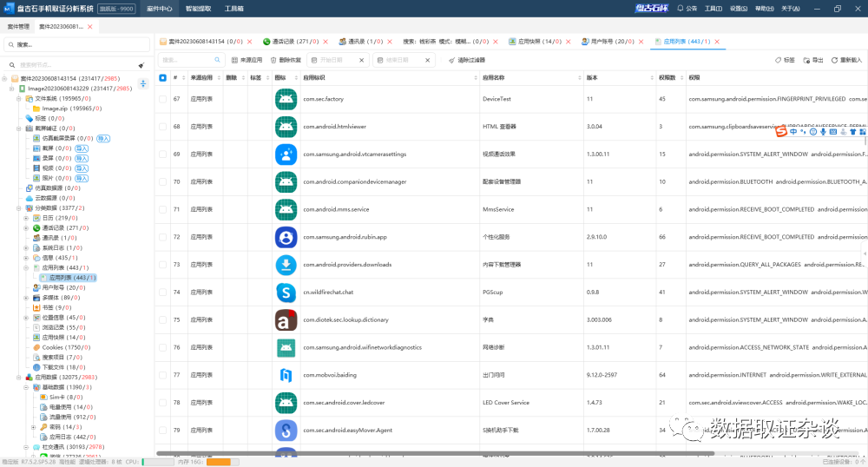
Task: Click the dictionary app icon in row 75
Action: 286,319
